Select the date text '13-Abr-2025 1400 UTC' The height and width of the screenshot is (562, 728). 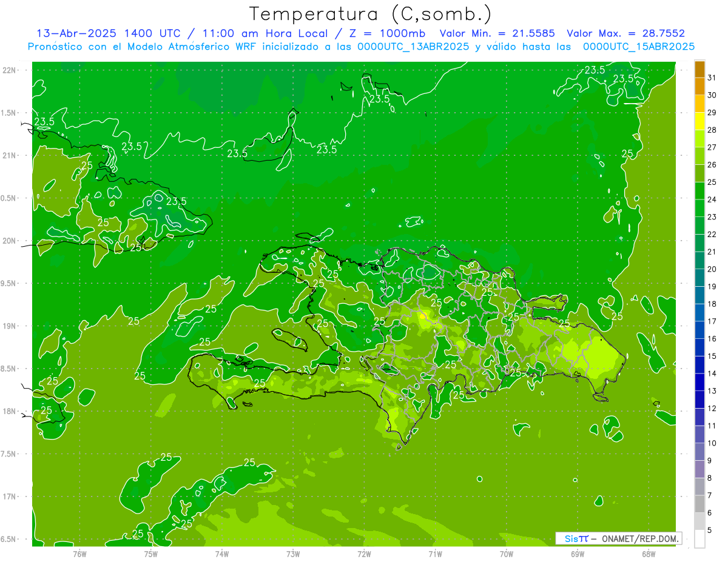tap(108, 33)
